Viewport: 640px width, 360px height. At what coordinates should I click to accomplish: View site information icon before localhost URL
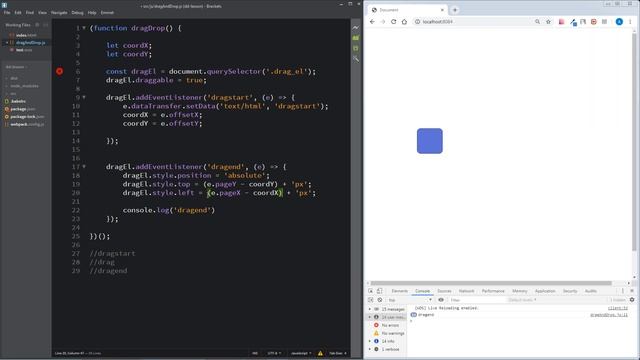(417, 22)
